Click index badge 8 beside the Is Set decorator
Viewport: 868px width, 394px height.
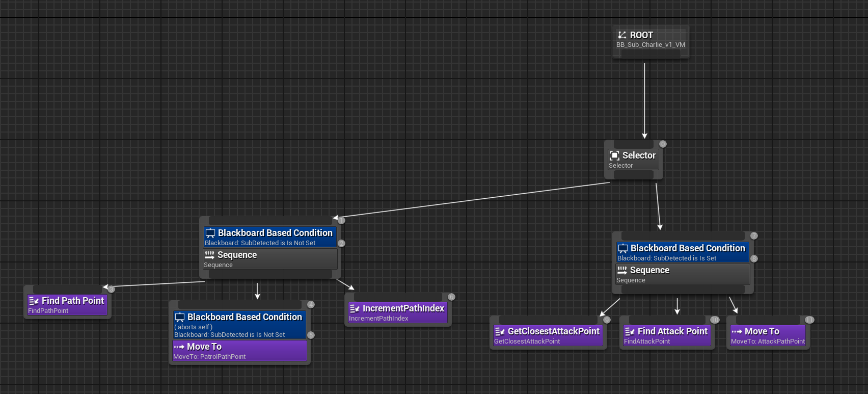[x=754, y=258]
